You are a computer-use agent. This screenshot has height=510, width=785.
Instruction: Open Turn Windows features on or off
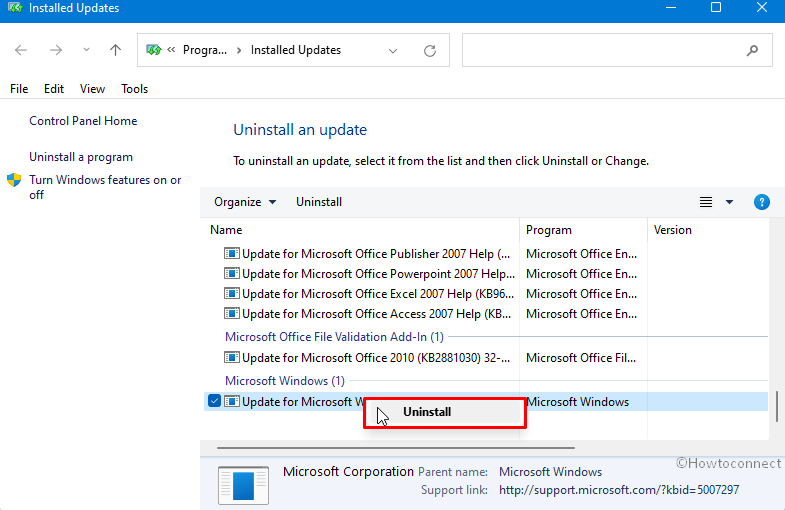click(x=105, y=187)
